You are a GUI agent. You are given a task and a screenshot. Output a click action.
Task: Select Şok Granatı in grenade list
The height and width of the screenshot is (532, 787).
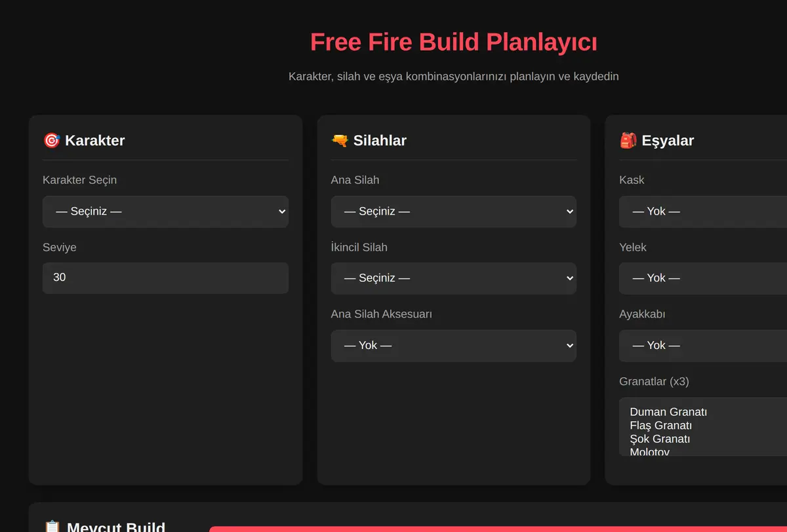point(660,439)
